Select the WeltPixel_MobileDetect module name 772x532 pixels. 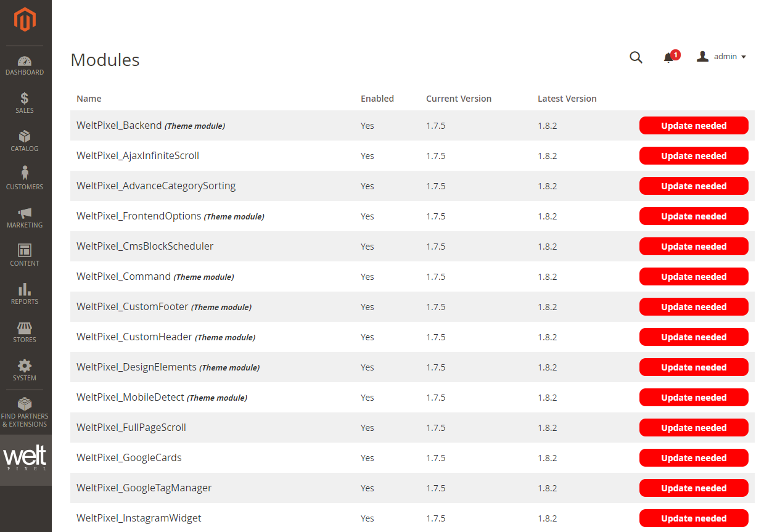tap(130, 397)
